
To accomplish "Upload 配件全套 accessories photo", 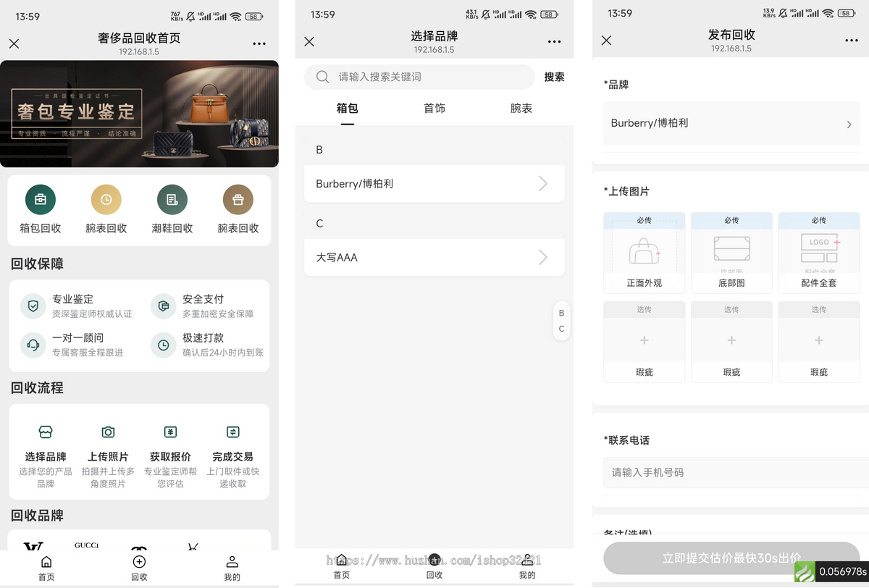I will [x=819, y=252].
